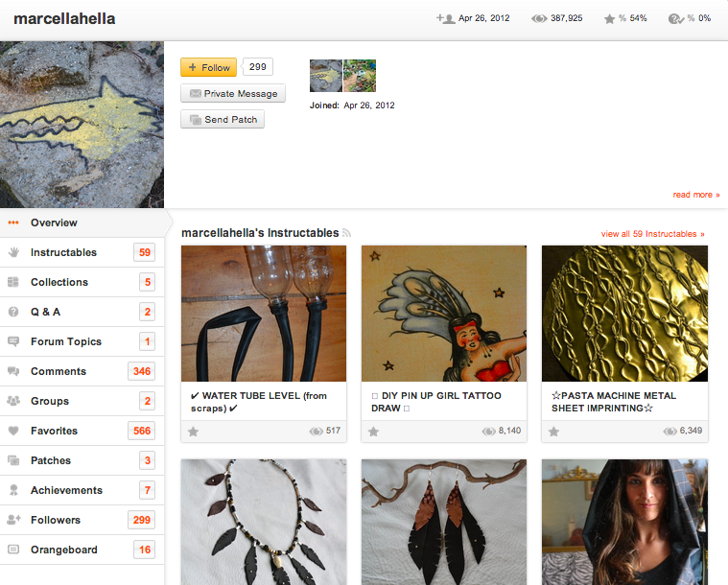
Task: Expand profile with read more link
Action: pyautogui.click(x=696, y=195)
